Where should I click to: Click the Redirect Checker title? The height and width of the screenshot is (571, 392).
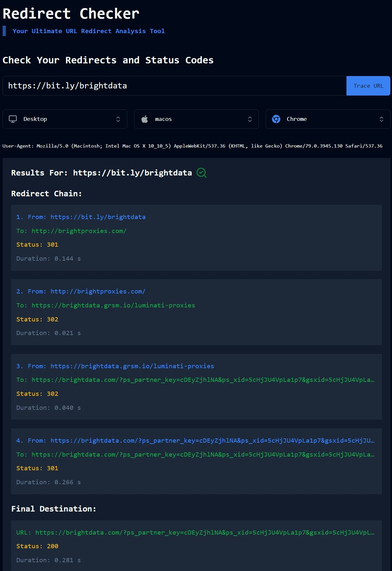coord(71,14)
